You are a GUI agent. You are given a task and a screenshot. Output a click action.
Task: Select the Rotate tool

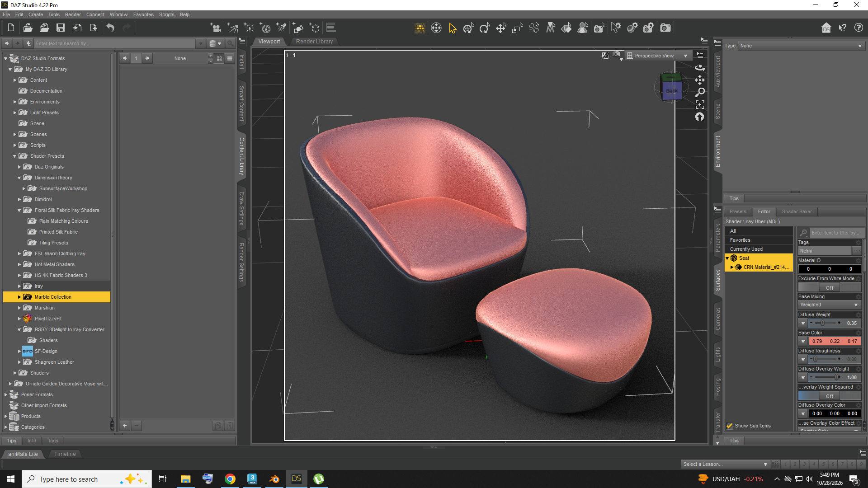[x=485, y=28]
